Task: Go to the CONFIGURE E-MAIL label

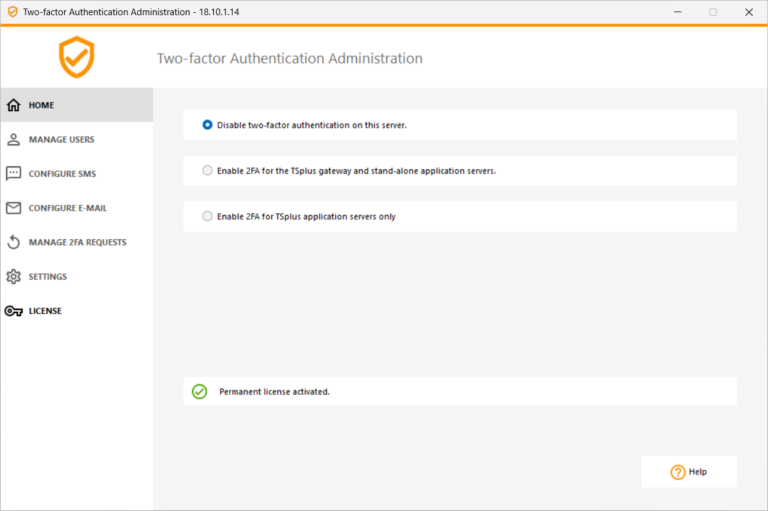Action: (68, 208)
